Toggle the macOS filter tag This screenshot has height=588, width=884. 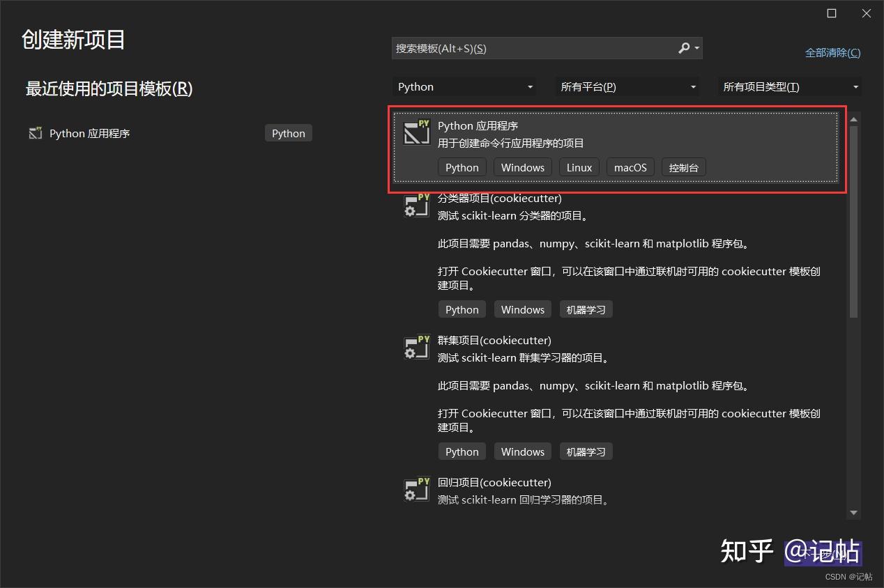(630, 167)
